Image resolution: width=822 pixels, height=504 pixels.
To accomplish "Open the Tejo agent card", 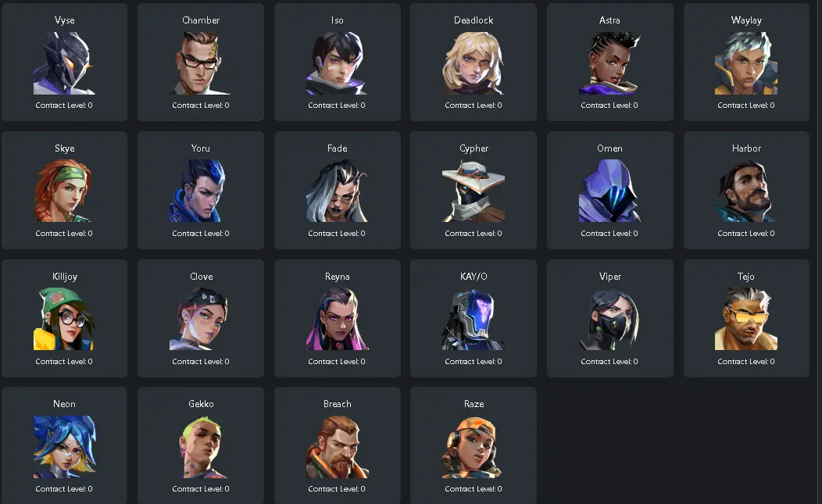I will [746, 318].
